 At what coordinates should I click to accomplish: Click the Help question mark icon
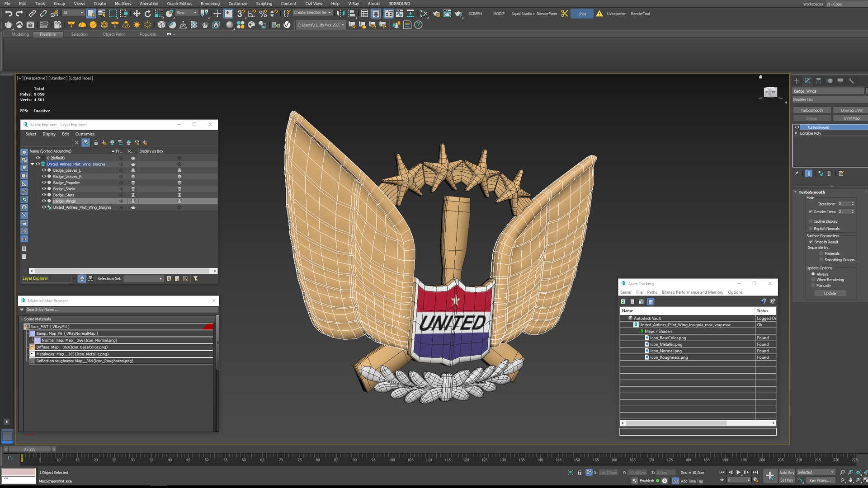pyautogui.click(x=418, y=25)
